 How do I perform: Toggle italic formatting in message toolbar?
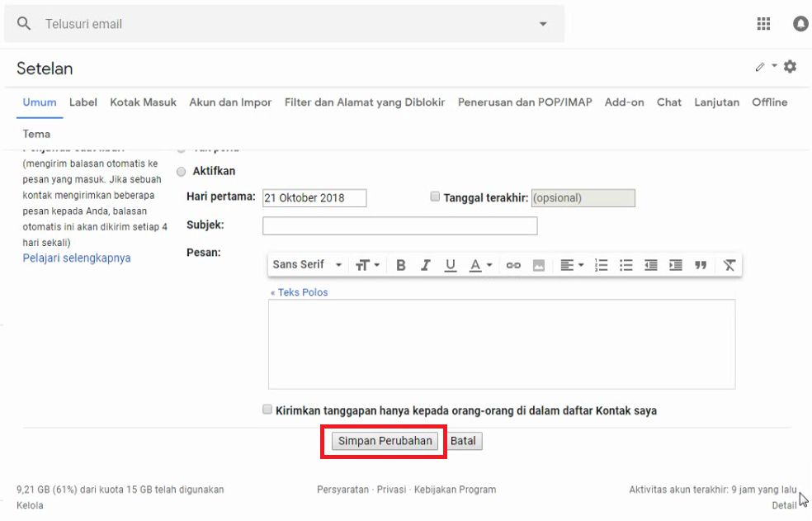click(426, 265)
